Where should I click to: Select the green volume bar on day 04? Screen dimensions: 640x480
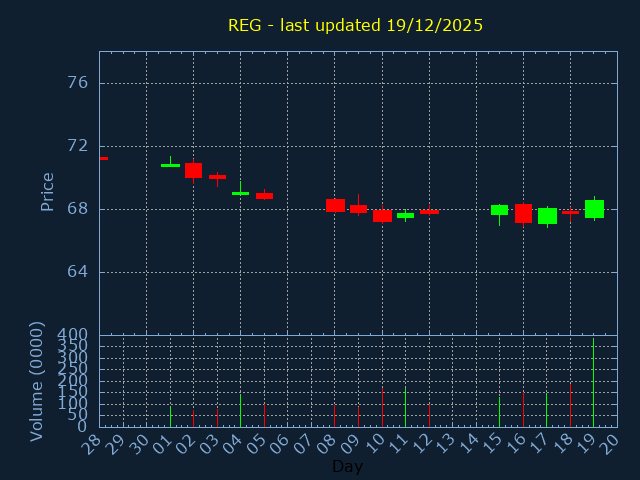(x=240, y=411)
